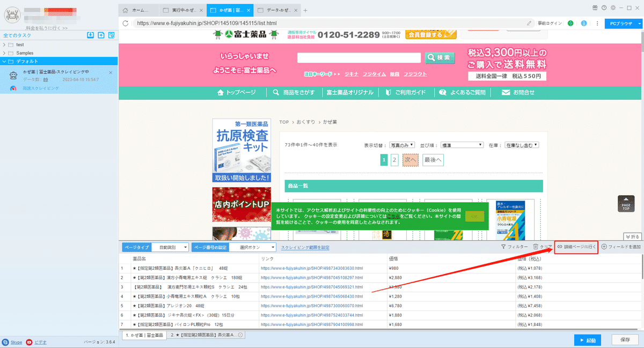Open 並び順 標準 dropdown
This screenshot has width=644, height=348.
point(462,145)
